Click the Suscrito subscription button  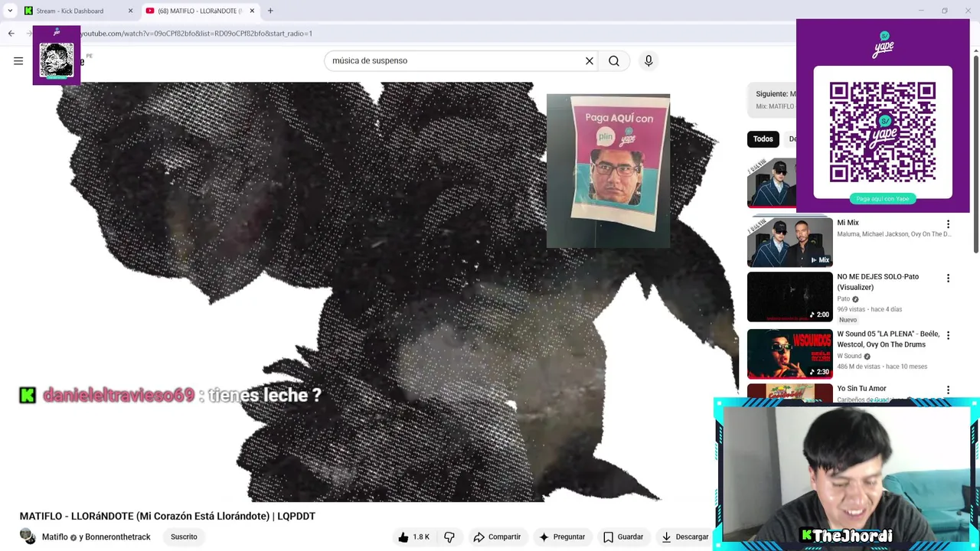[x=184, y=537]
